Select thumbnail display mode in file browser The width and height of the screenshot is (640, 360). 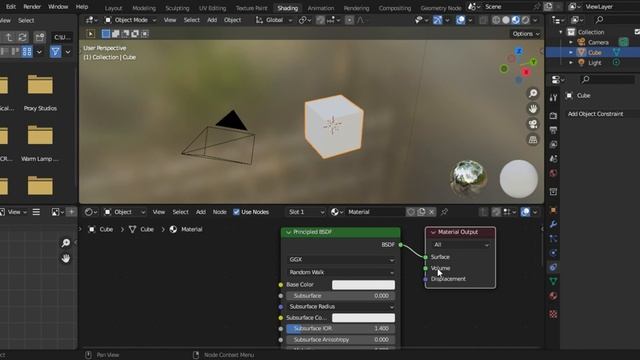(27, 52)
